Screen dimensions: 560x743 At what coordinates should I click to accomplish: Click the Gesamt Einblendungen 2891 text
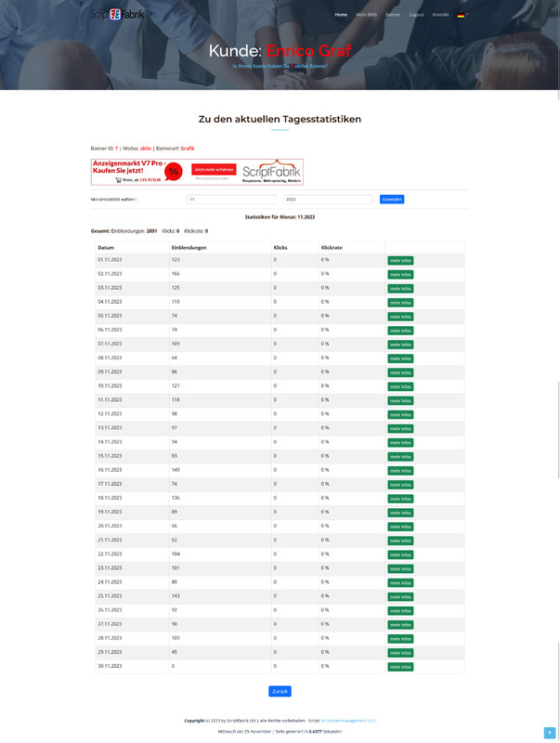point(124,231)
